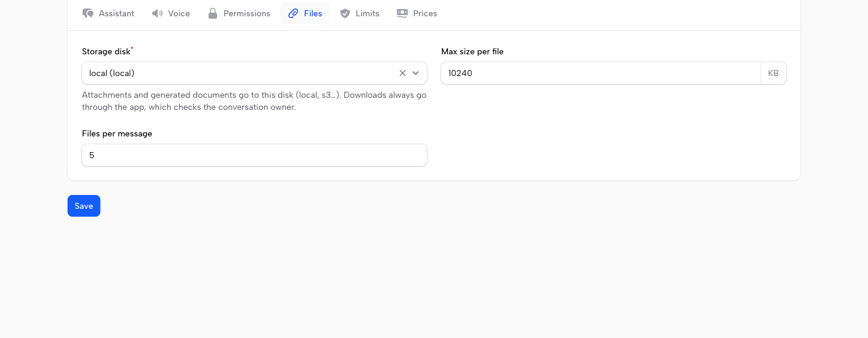868x338 pixels.
Task: Focus the Files per message field
Action: (254, 155)
